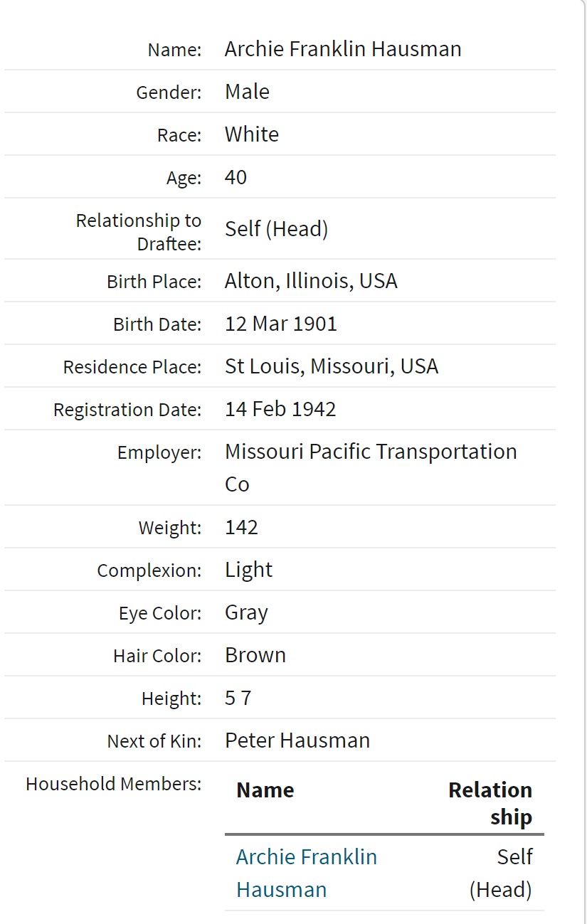Image resolution: width=587 pixels, height=924 pixels.
Task: Select the birth place value Alton, Illinois, USA
Action: (x=311, y=281)
